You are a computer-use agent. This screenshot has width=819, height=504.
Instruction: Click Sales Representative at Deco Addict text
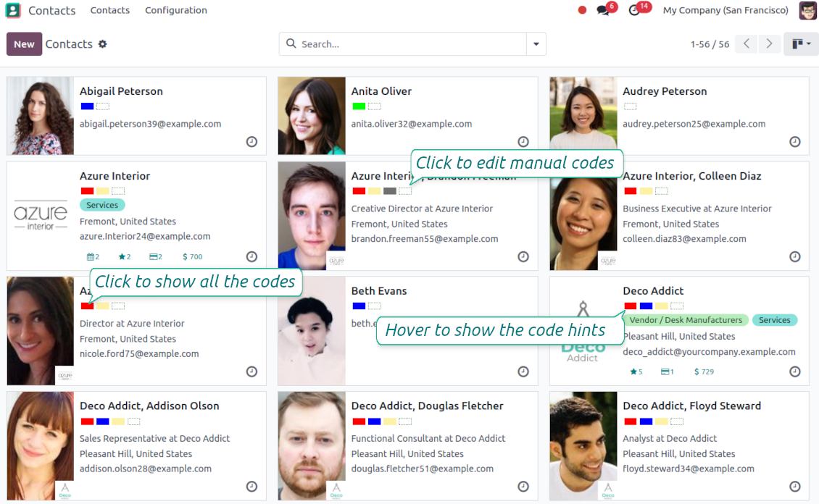point(154,438)
